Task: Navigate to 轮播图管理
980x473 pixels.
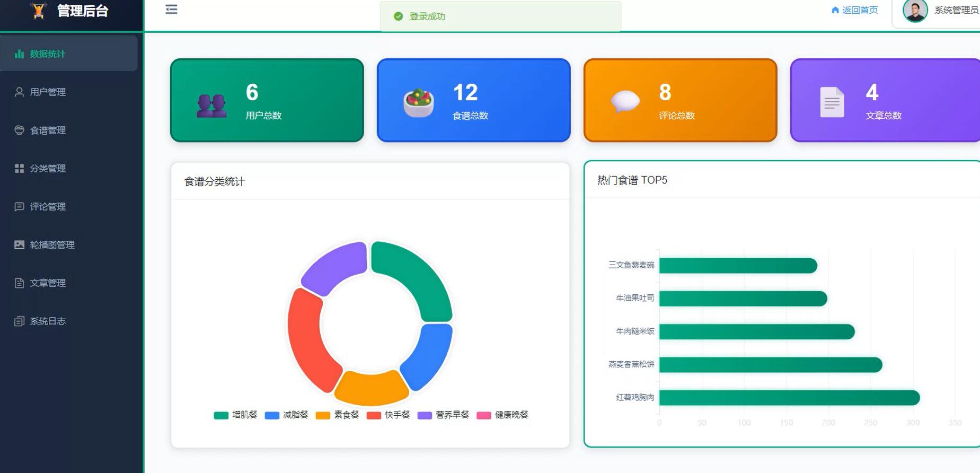Action: click(x=69, y=244)
